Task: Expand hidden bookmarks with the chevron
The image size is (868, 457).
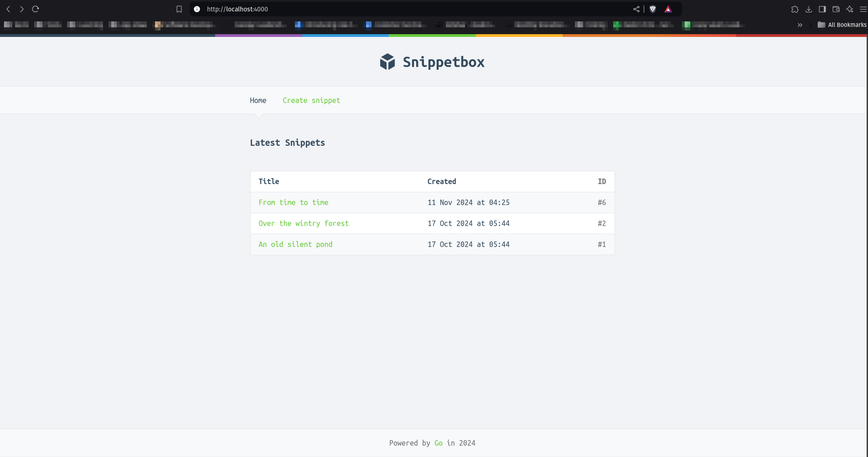Action: pos(800,25)
